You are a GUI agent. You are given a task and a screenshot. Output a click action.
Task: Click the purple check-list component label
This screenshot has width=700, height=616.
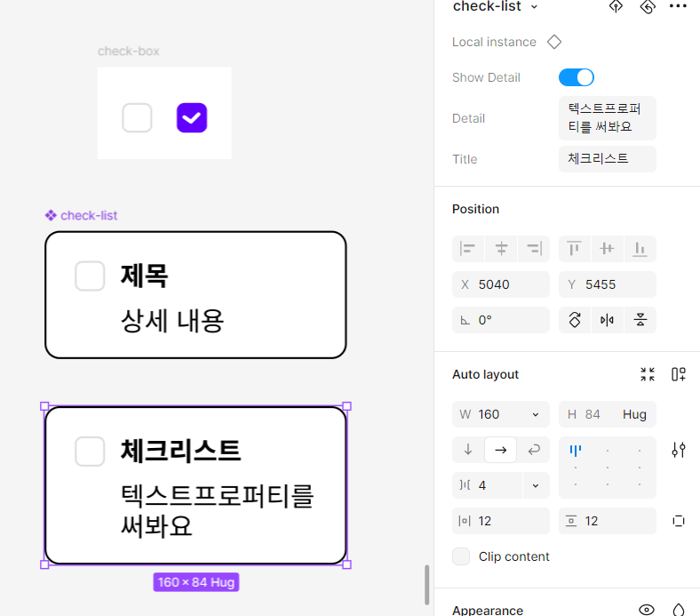(81, 215)
